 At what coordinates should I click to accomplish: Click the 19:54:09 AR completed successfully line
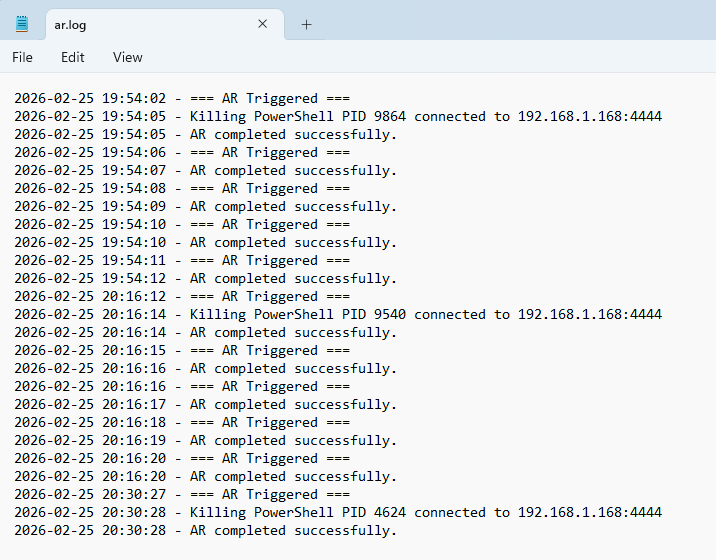(x=205, y=207)
